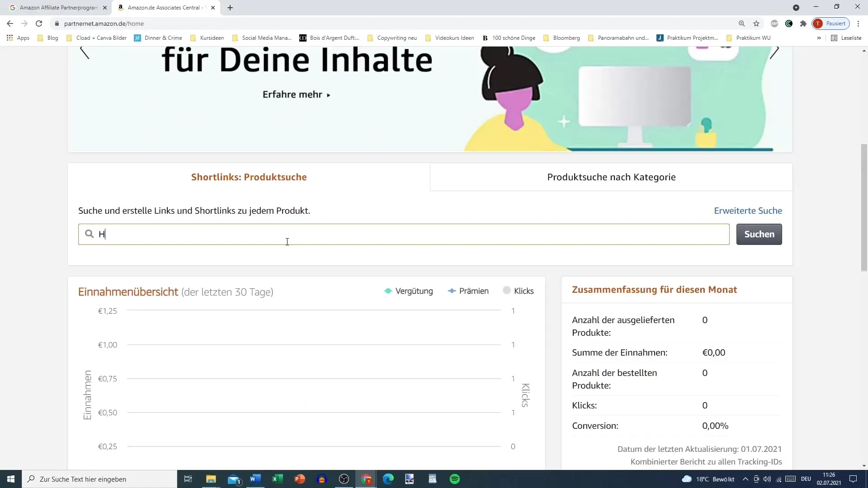Screen dimensions: 868x488
Task: Open Microsoft Edge from the taskbar
Action: (388, 479)
